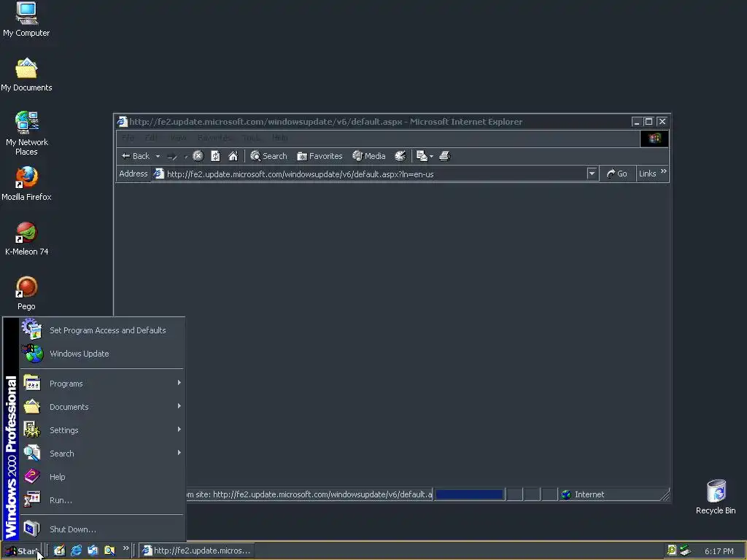Maximize the Internet Explorer window
747x560 pixels.
(x=649, y=122)
